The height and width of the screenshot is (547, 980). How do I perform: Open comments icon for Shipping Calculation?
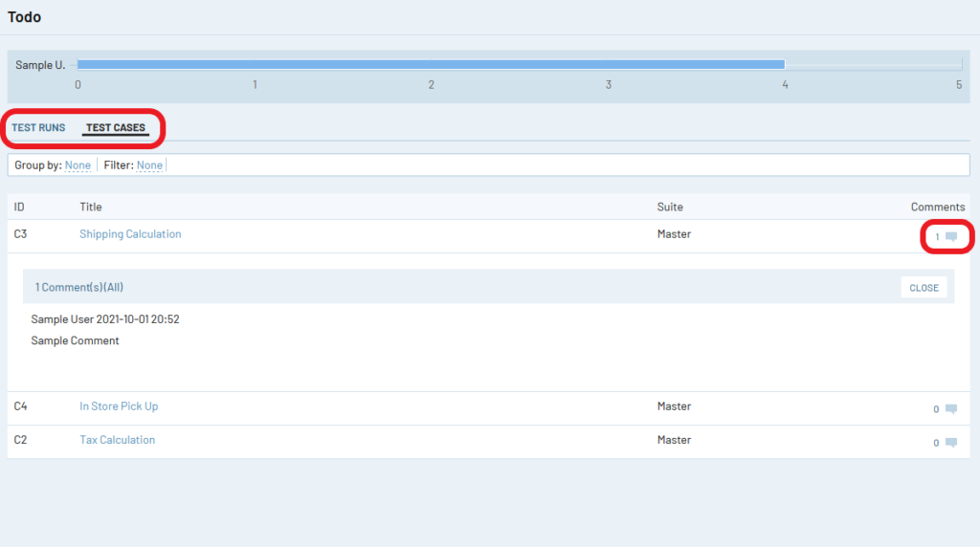(x=950, y=236)
